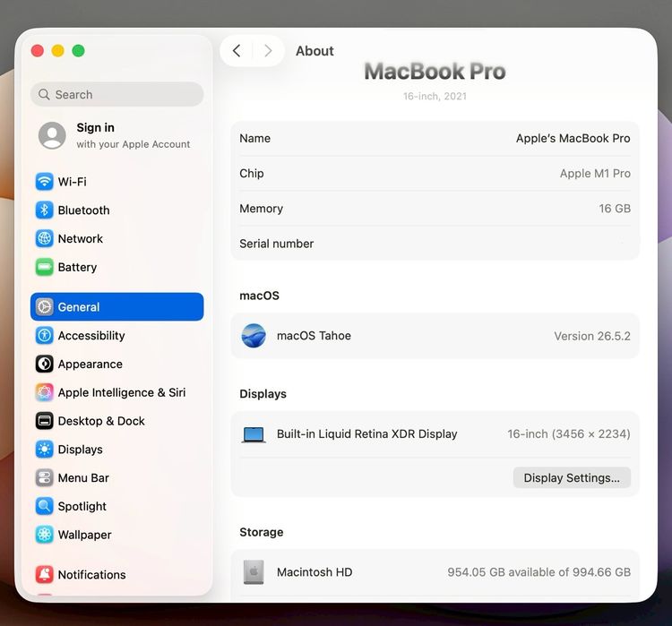This screenshot has width=672, height=626.
Task: Click the magnifier icon in Search field
Action: tap(44, 94)
